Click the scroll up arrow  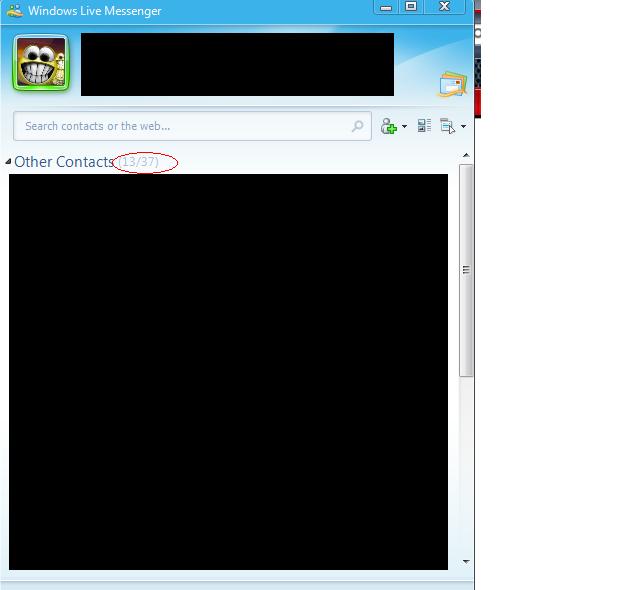(466, 155)
